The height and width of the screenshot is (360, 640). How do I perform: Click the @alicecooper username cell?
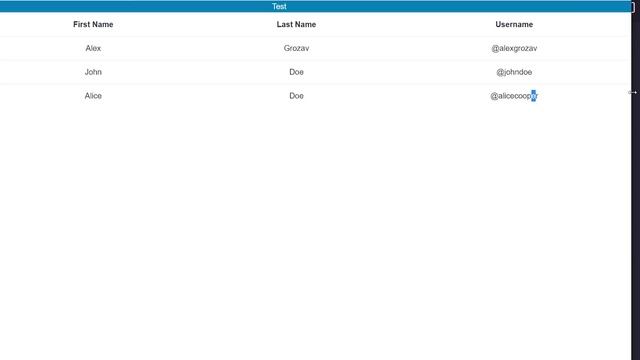[x=514, y=96]
